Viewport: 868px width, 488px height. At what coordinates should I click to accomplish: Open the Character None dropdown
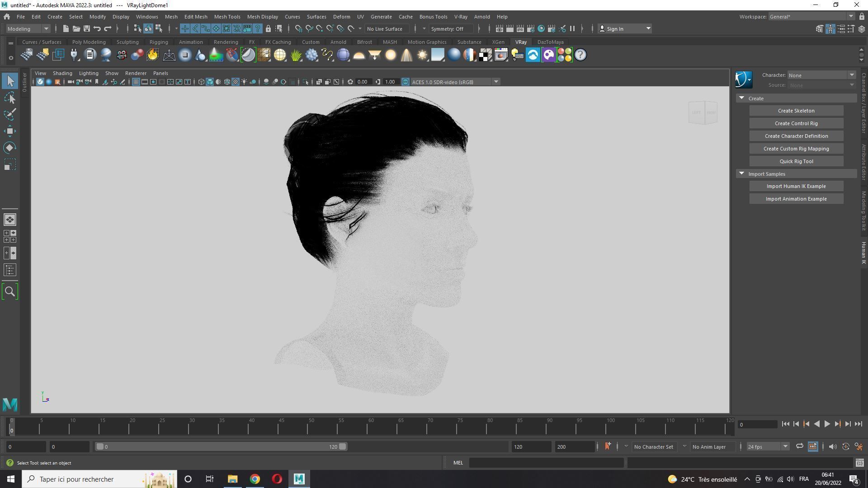821,75
